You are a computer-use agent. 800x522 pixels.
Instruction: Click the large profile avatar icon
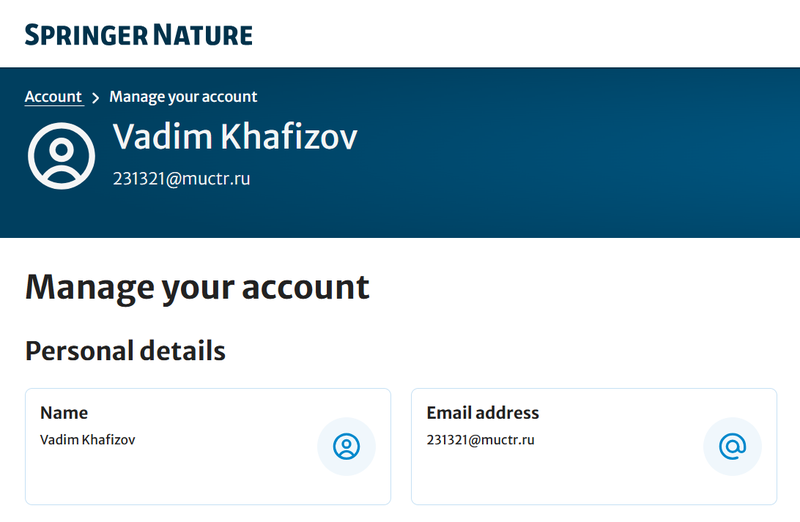tap(61, 155)
